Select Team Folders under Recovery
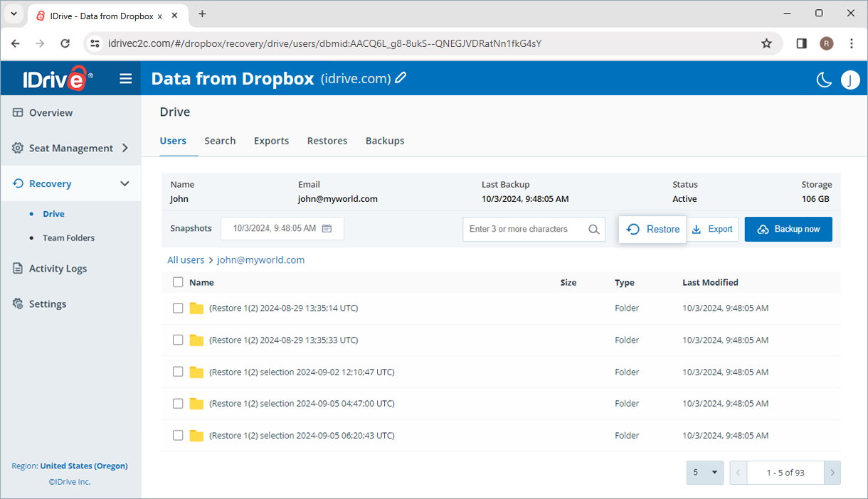Screen dimensions: 868x499 (68, 238)
